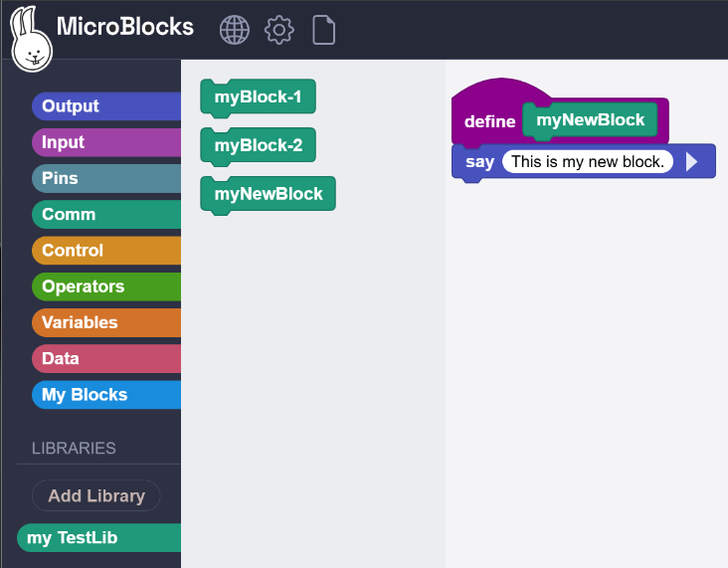The width and height of the screenshot is (728, 568).
Task: Click the define hat block label
Action: point(490,121)
